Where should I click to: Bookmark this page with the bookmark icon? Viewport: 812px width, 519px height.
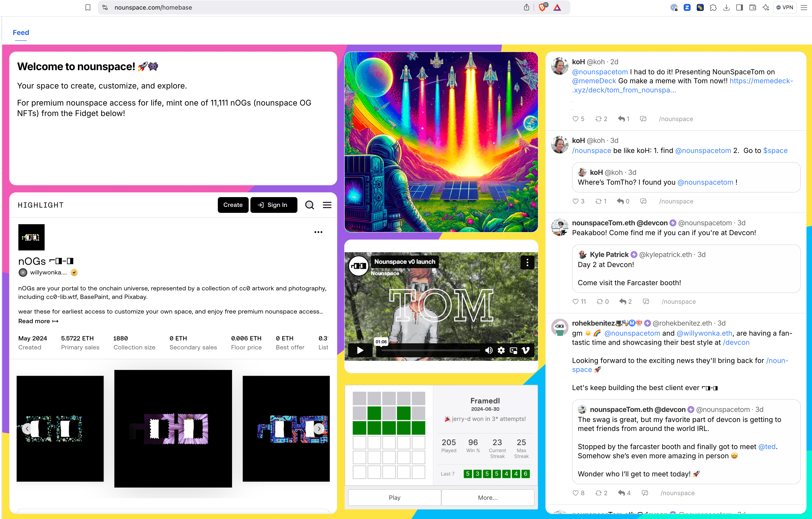[88, 7]
